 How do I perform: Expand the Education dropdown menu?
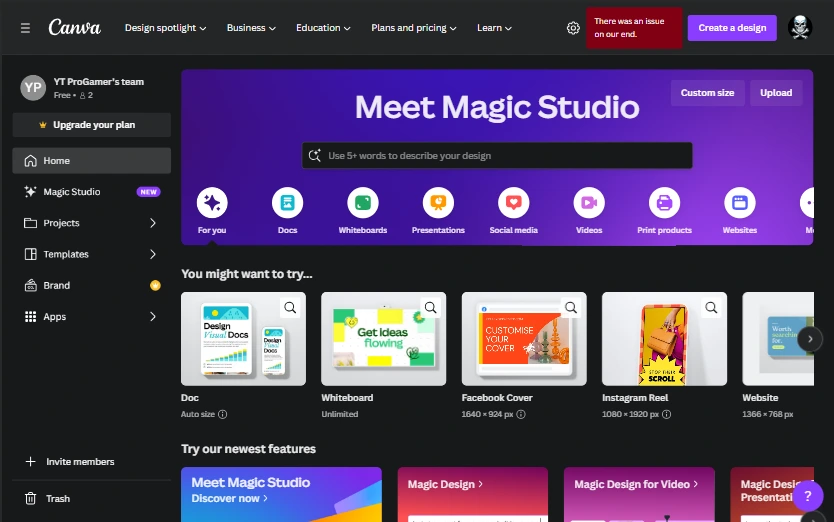click(x=323, y=28)
